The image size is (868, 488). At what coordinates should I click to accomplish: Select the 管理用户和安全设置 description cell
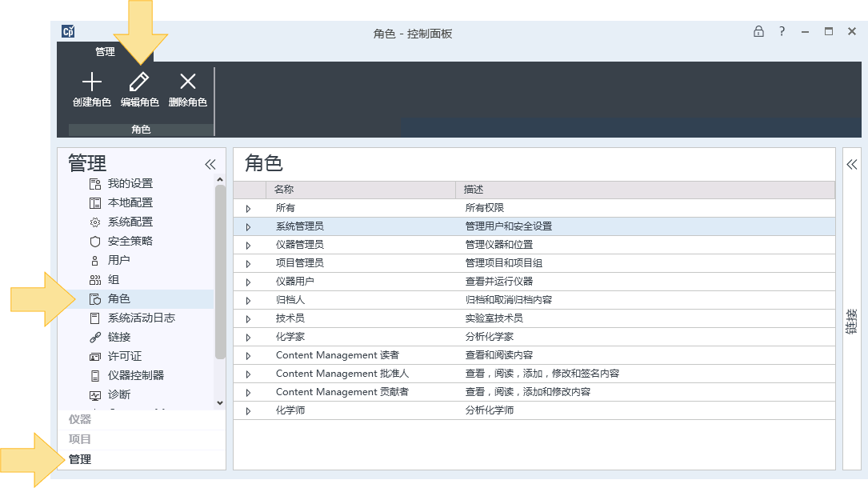[508, 226]
